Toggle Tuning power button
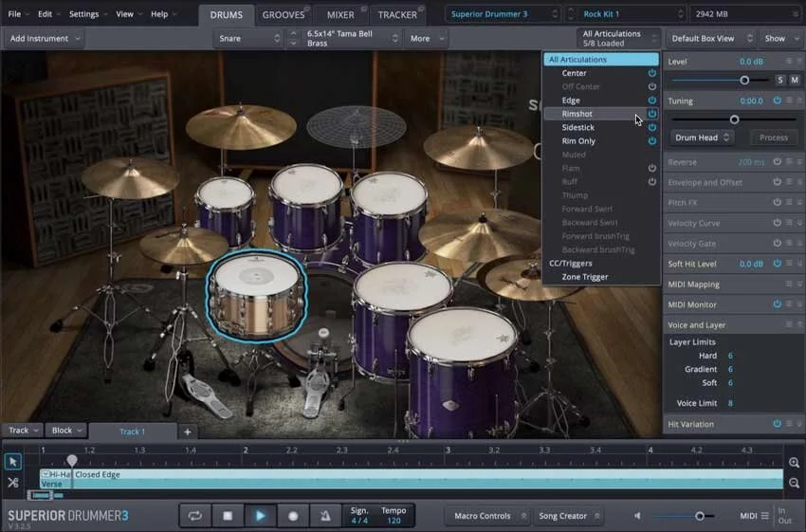 pyautogui.click(x=778, y=101)
